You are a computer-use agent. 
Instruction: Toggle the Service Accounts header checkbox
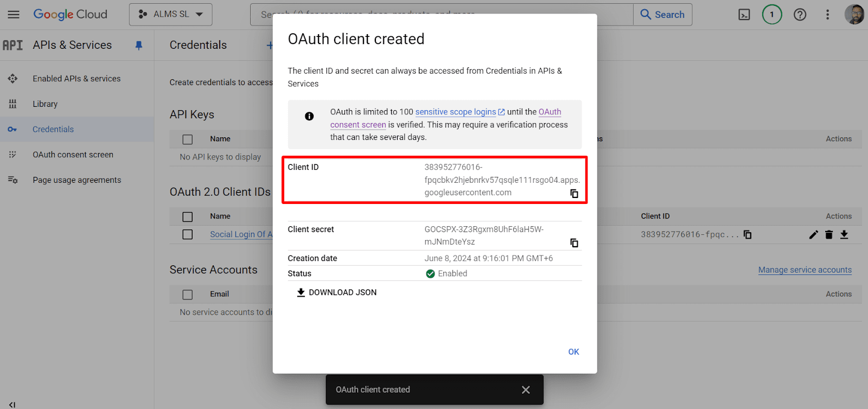188,295
